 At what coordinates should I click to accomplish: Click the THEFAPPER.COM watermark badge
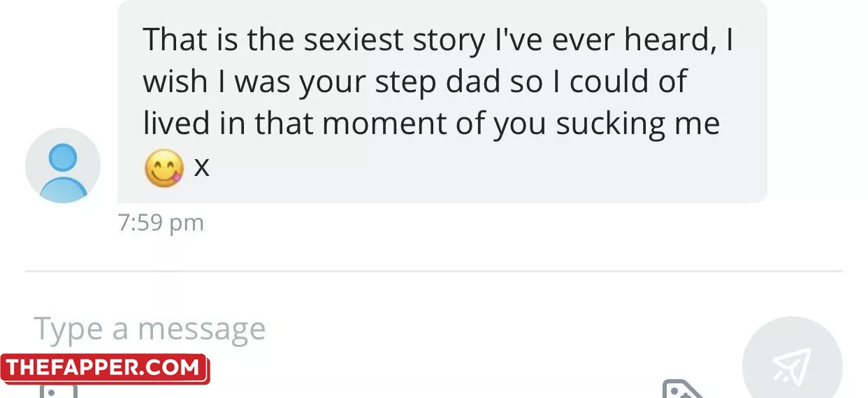[105, 369]
